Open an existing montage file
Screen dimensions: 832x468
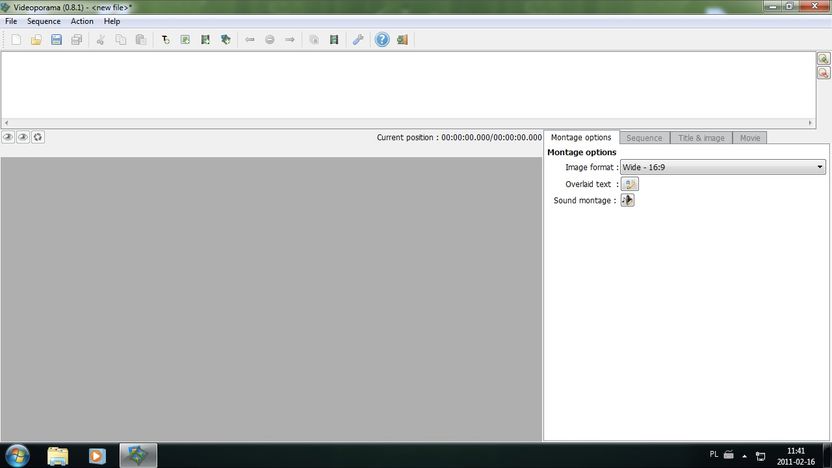[x=36, y=40]
